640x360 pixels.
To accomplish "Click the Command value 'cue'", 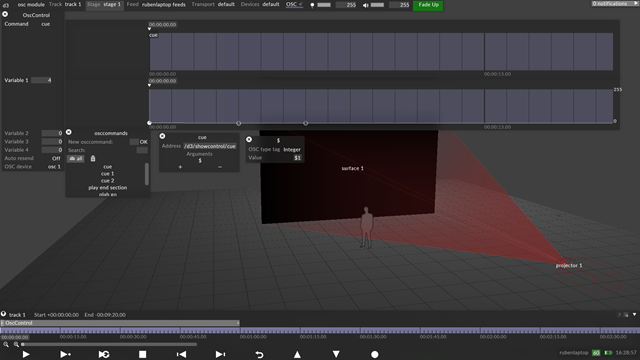I will click(45, 24).
